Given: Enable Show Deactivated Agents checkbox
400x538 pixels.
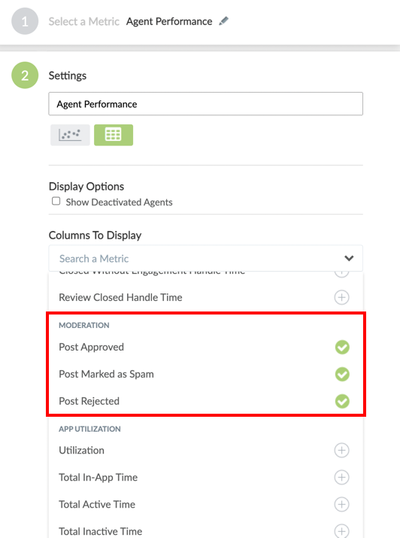Looking at the screenshot, I should coord(56,201).
